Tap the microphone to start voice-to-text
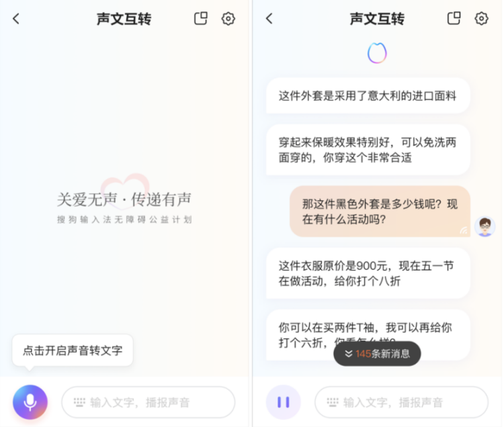 point(30,402)
